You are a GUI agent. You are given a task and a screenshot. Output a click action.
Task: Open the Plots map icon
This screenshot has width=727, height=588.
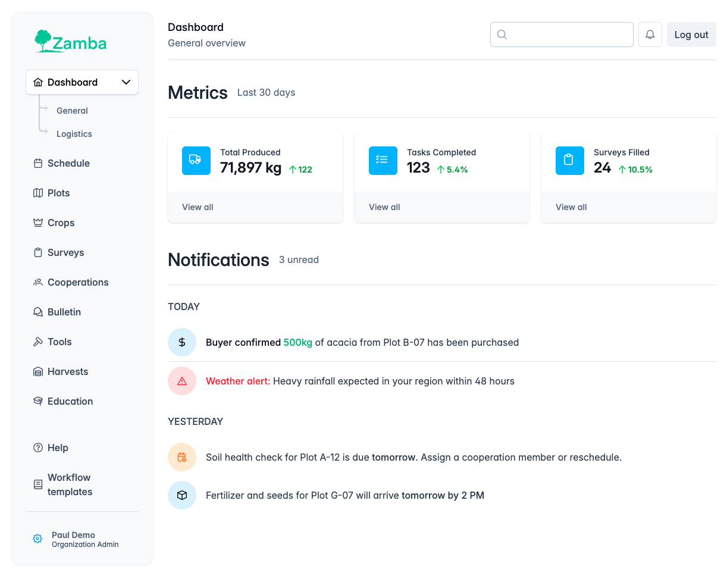(37, 193)
